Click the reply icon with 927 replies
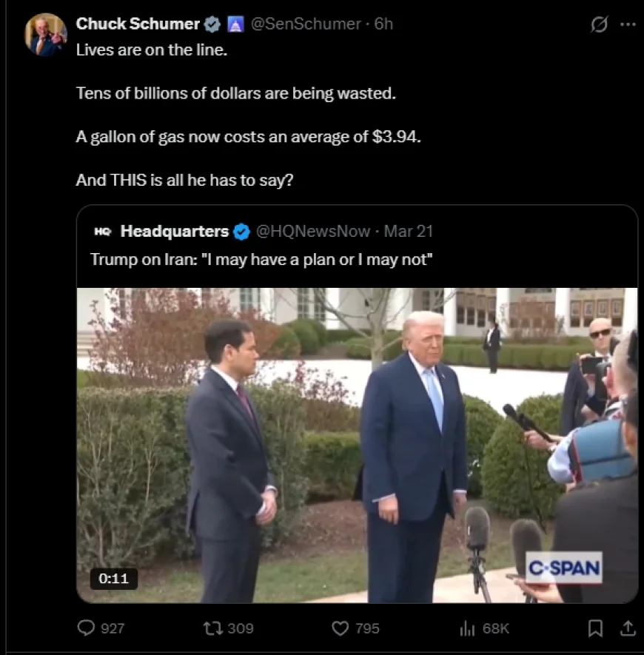Screen dimensions: 644x655 [x=87, y=628]
